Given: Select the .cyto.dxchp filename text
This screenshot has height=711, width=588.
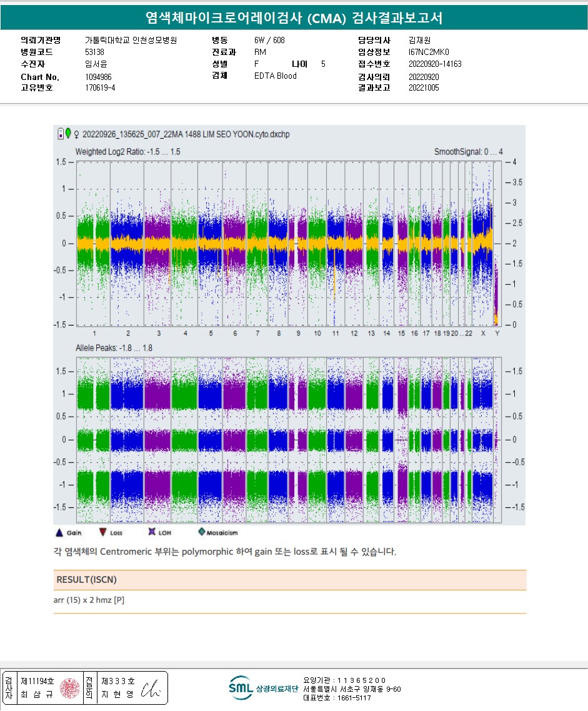Looking at the screenshot, I should (186, 134).
